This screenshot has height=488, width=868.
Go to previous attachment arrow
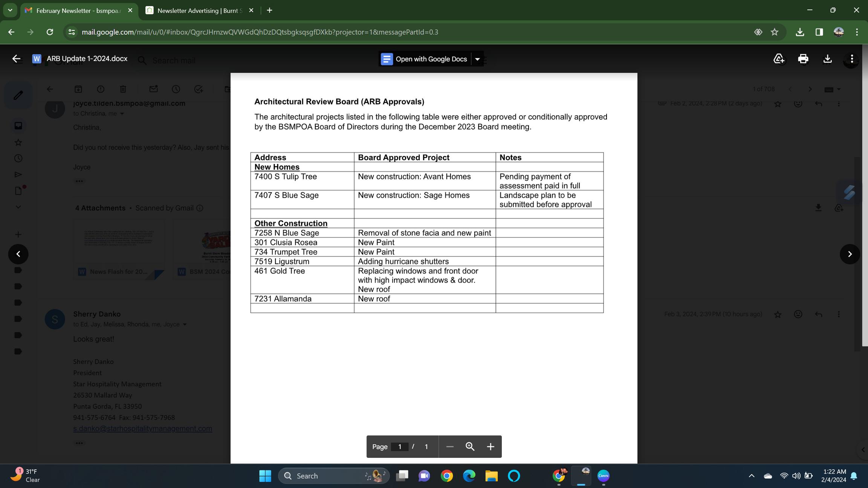18,254
